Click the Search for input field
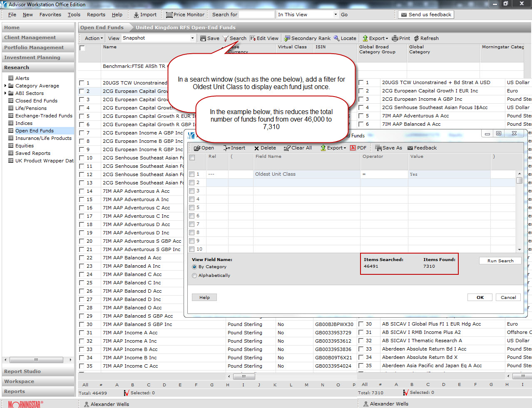This screenshot has width=532, height=408. (256, 15)
